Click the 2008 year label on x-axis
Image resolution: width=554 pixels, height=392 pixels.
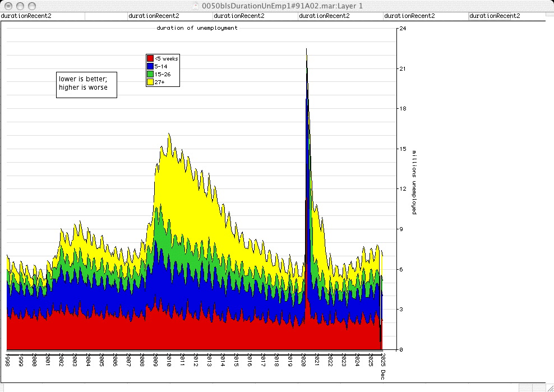tap(142, 359)
